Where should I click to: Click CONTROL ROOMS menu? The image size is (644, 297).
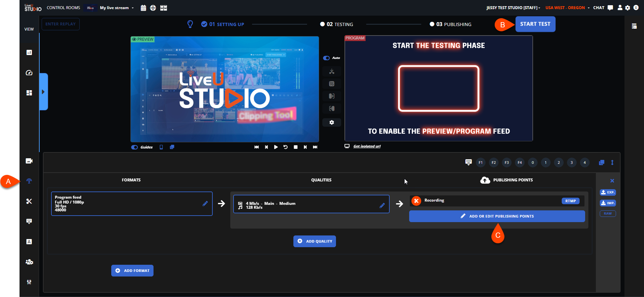tap(63, 8)
